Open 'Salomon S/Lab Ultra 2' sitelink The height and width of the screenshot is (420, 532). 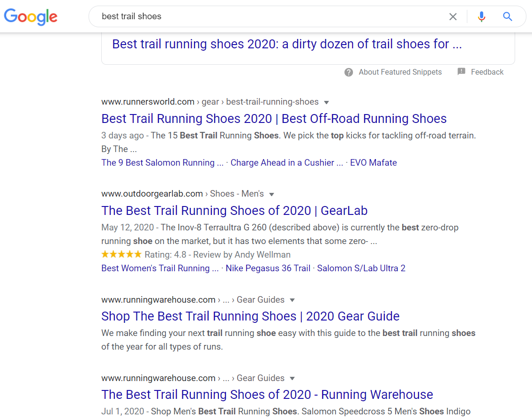click(x=361, y=268)
